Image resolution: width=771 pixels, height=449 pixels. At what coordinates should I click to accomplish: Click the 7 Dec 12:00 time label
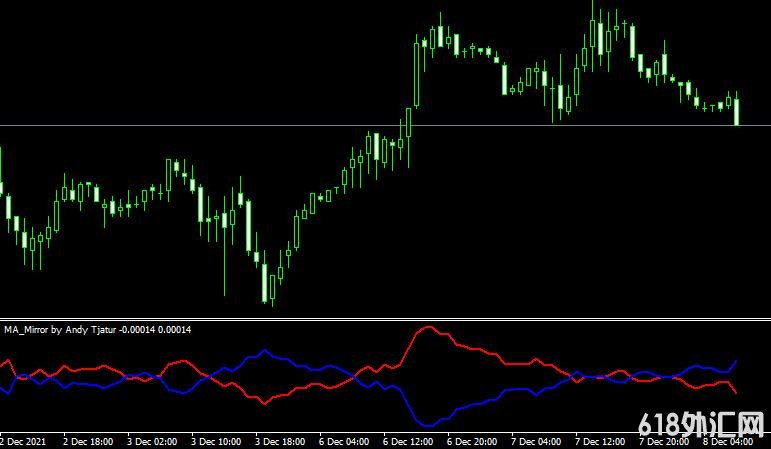coord(600,442)
